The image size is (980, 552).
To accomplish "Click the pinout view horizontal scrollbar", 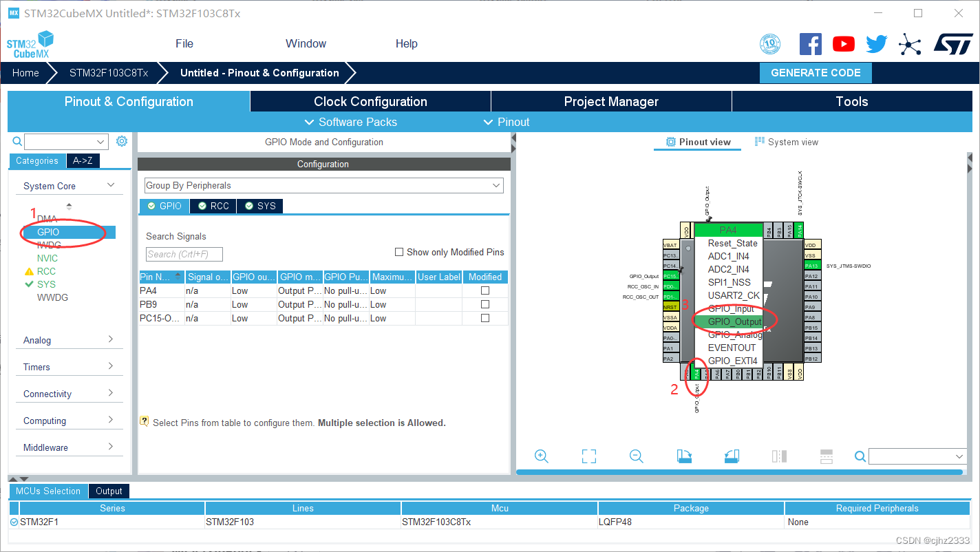I will pos(739,472).
